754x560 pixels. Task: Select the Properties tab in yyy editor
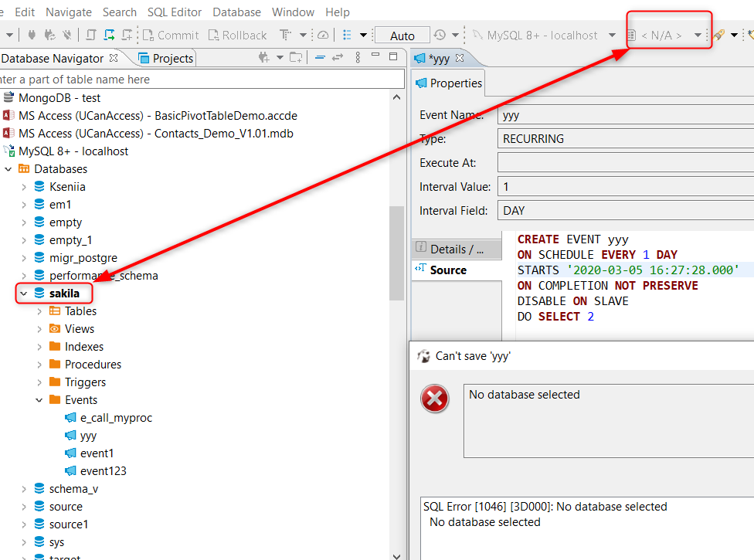tap(449, 83)
